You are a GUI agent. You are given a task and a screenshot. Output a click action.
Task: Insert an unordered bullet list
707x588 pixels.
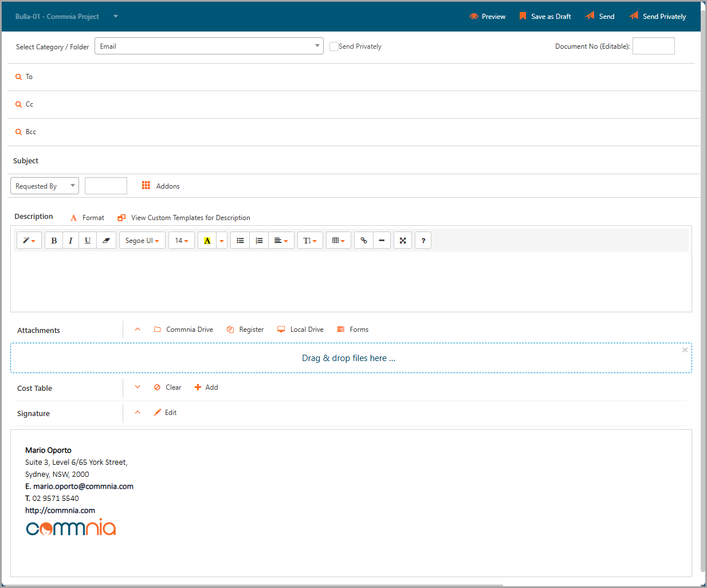[x=240, y=241]
